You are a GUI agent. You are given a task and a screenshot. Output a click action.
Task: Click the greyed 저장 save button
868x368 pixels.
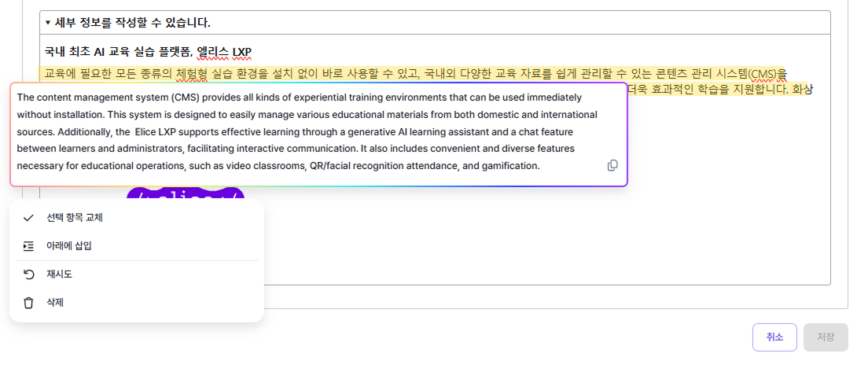[826, 337]
